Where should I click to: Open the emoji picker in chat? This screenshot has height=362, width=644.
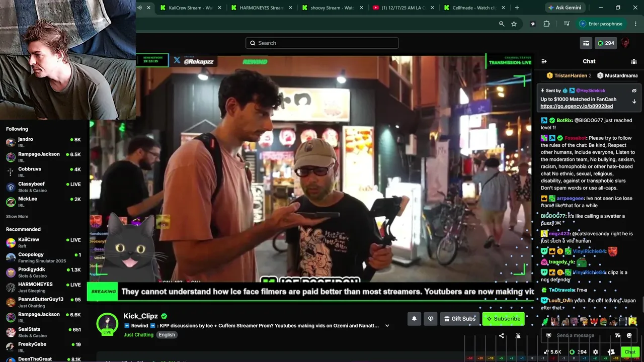629,335
